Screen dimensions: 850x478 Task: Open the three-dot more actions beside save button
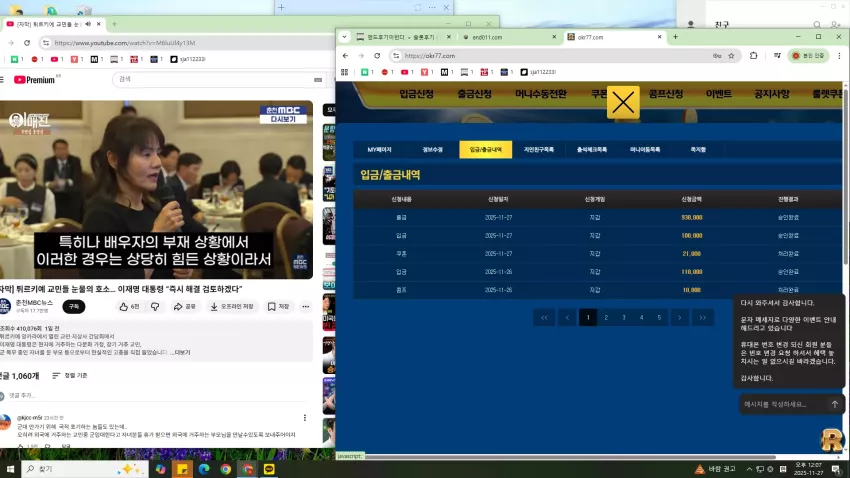pos(306,307)
